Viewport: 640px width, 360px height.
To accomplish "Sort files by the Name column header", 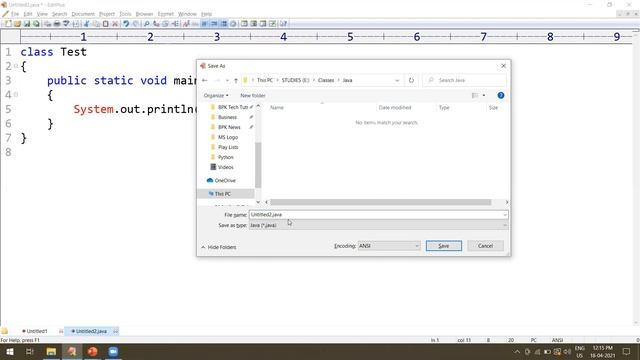I will tap(277, 108).
